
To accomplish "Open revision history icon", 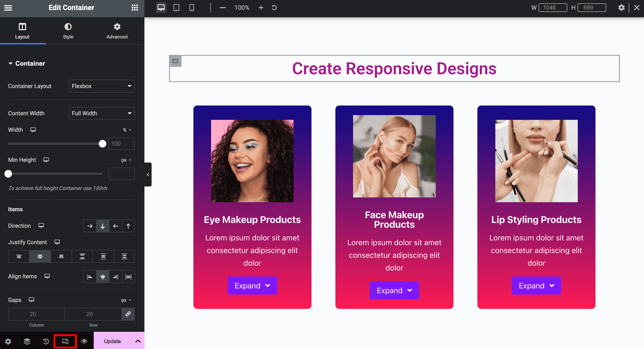I will coord(46,341).
